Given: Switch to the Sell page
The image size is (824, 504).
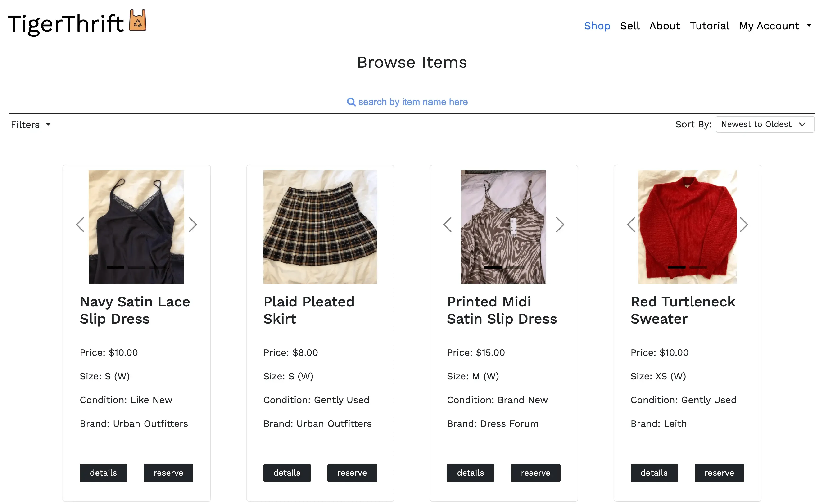Looking at the screenshot, I should (x=630, y=26).
